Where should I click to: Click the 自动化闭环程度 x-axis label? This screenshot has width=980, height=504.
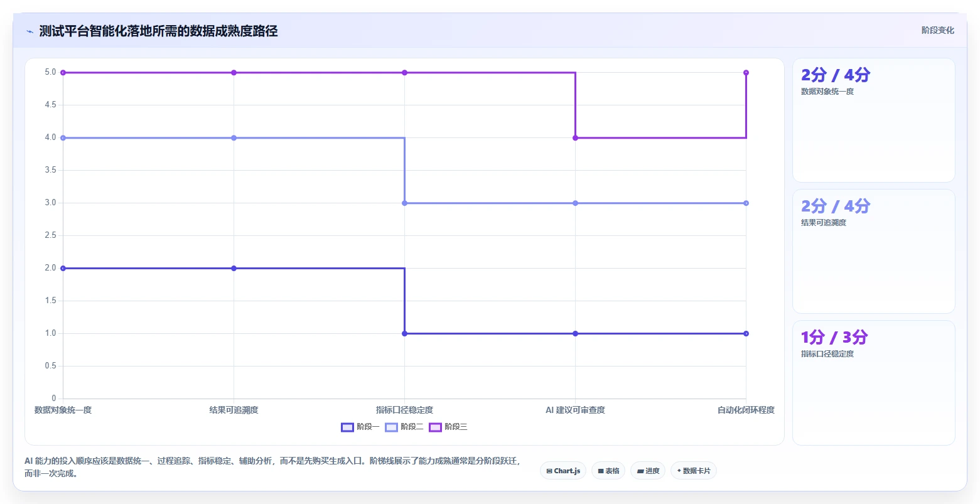tap(746, 410)
